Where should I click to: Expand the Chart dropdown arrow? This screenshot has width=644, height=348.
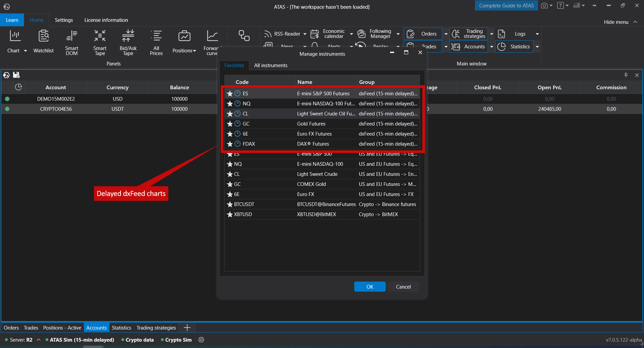coord(25,51)
